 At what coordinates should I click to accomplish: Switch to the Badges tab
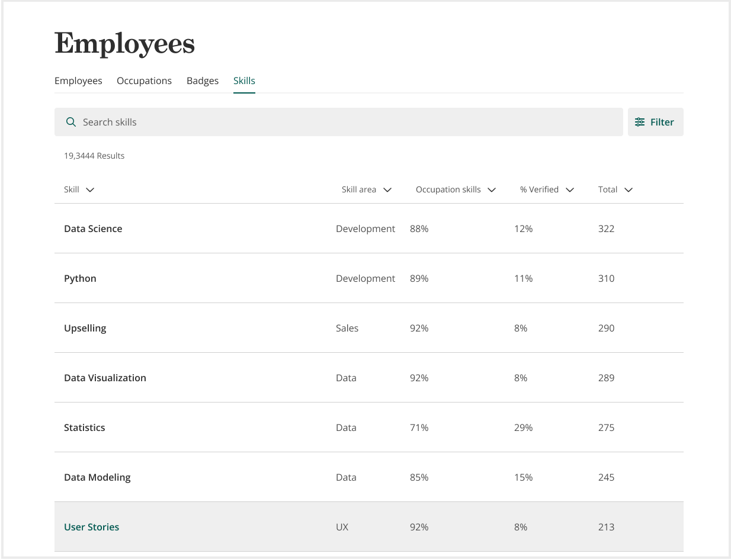[202, 81]
